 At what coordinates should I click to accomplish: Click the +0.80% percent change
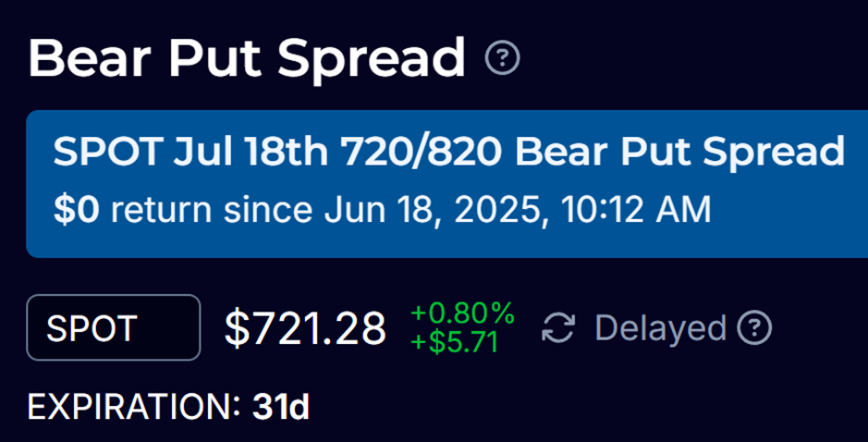[x=462, y=313]
